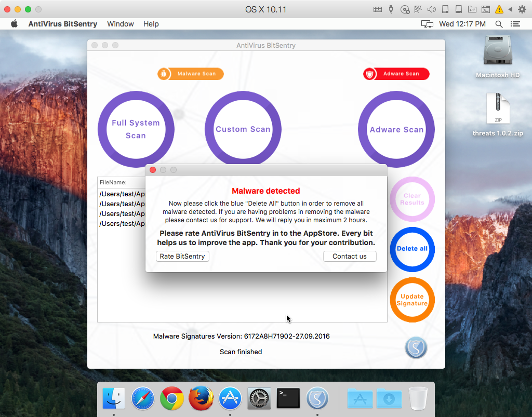
Task: Launch the Adware Scan circle
Action: click(x=396, y=129)
